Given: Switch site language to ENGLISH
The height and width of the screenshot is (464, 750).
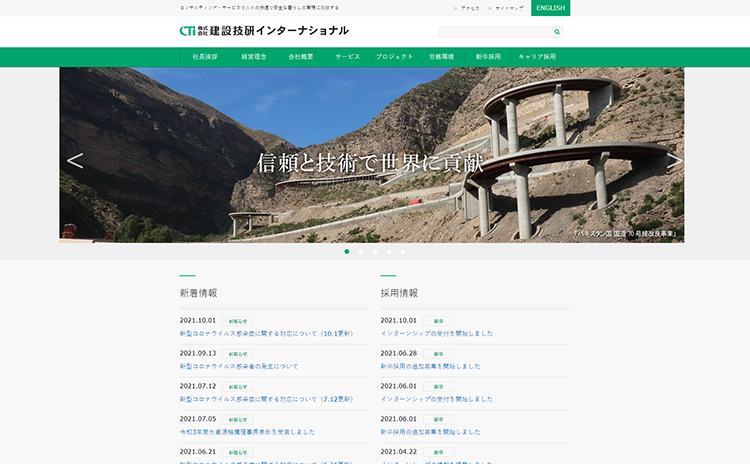Looking at the screenshot, I should (550, 8).
